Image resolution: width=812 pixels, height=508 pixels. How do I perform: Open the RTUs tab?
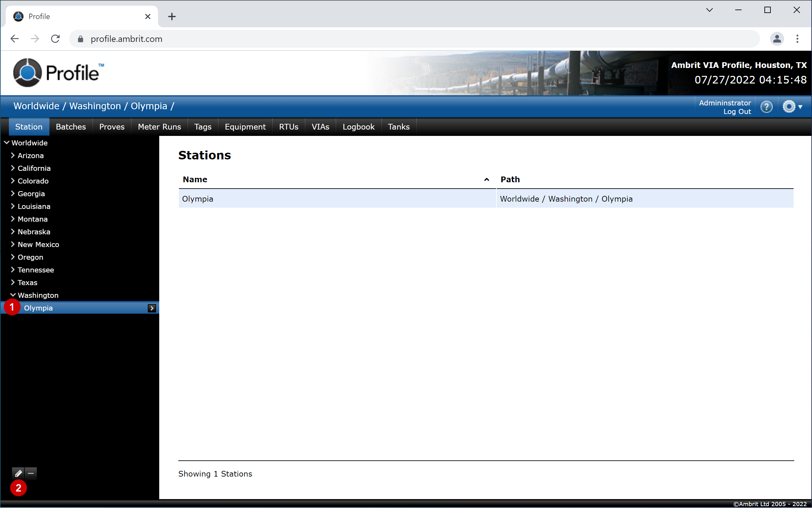[289, 127]
